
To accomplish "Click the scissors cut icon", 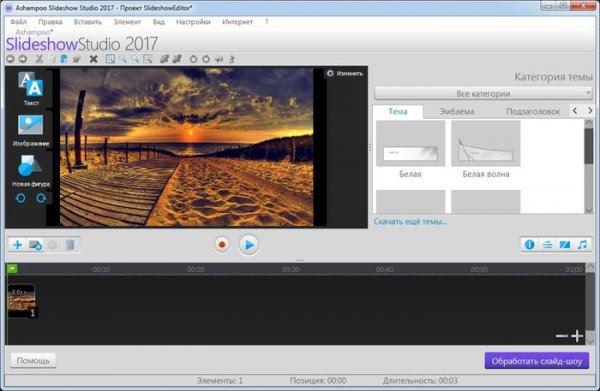I will point(39,59).
